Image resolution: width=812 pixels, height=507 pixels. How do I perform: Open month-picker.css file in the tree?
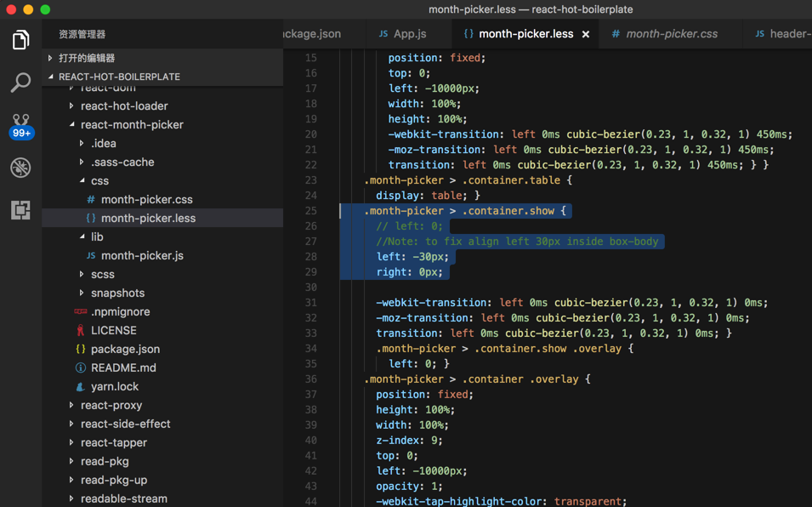pyautogui.click(x=146, y=199)
